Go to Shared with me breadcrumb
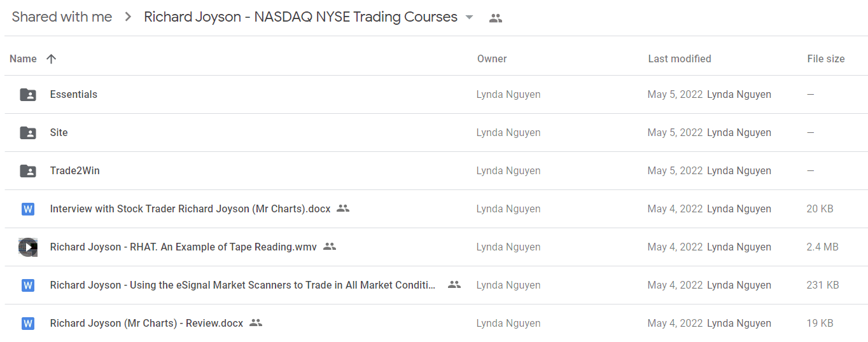This screenshot has height=342, width=868. [62, 17]
